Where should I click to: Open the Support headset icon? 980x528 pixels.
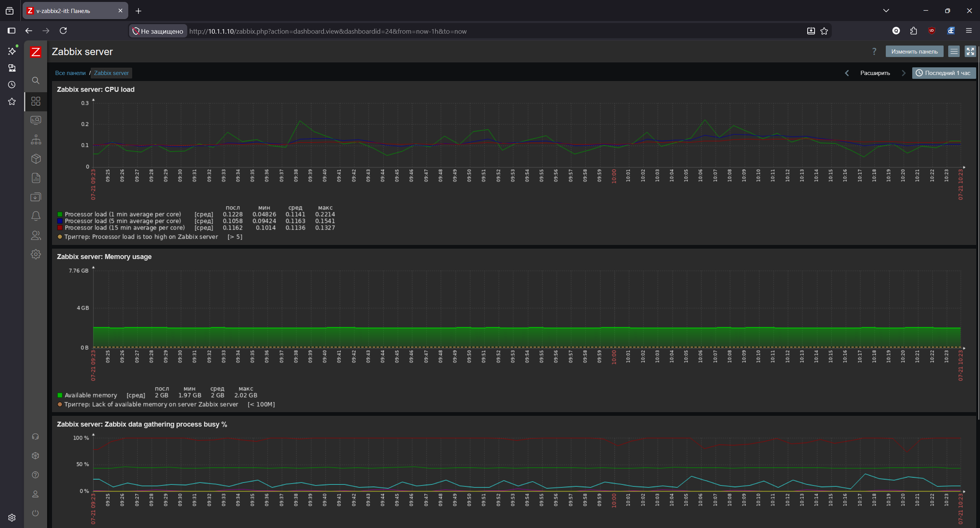[x=35, y=437]
